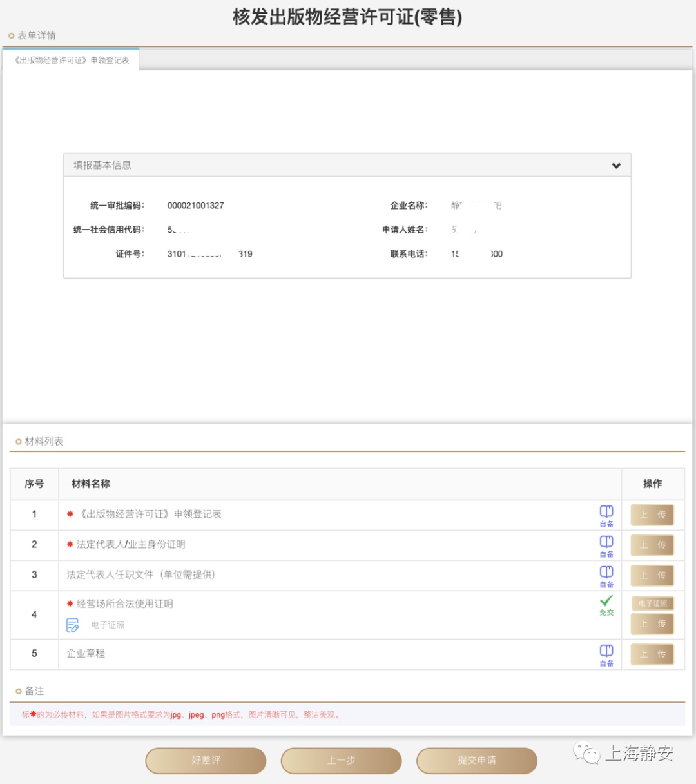Image resolution: width=696 pixels, height=784 pixels.
Task: Submit with the 提交申请 button
Action: click(477, 760)
